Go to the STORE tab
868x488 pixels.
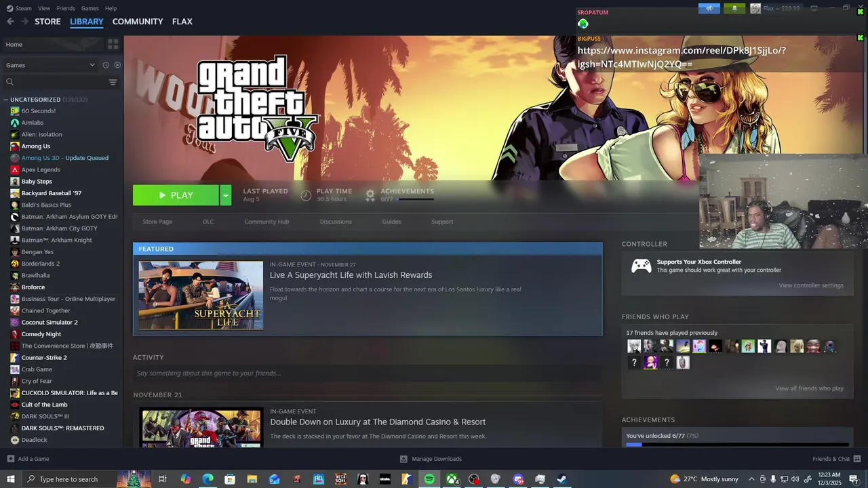click(47, 22)
